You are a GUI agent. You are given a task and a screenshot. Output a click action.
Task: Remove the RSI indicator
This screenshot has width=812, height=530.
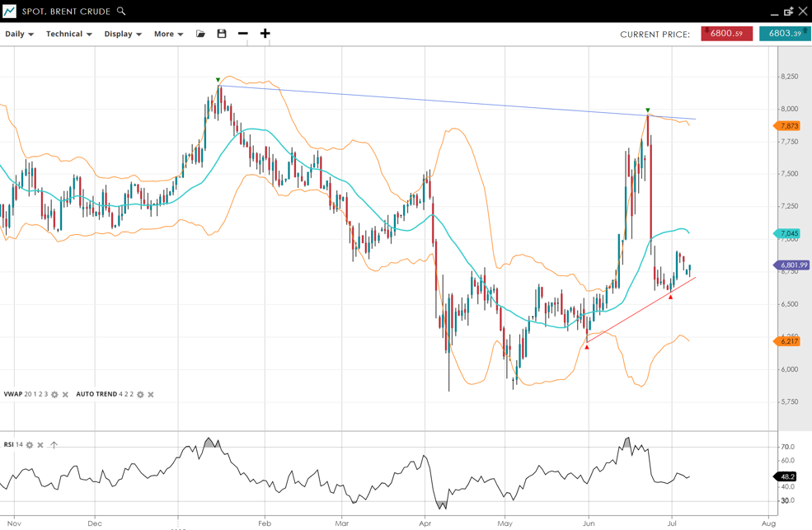point(40,445)
